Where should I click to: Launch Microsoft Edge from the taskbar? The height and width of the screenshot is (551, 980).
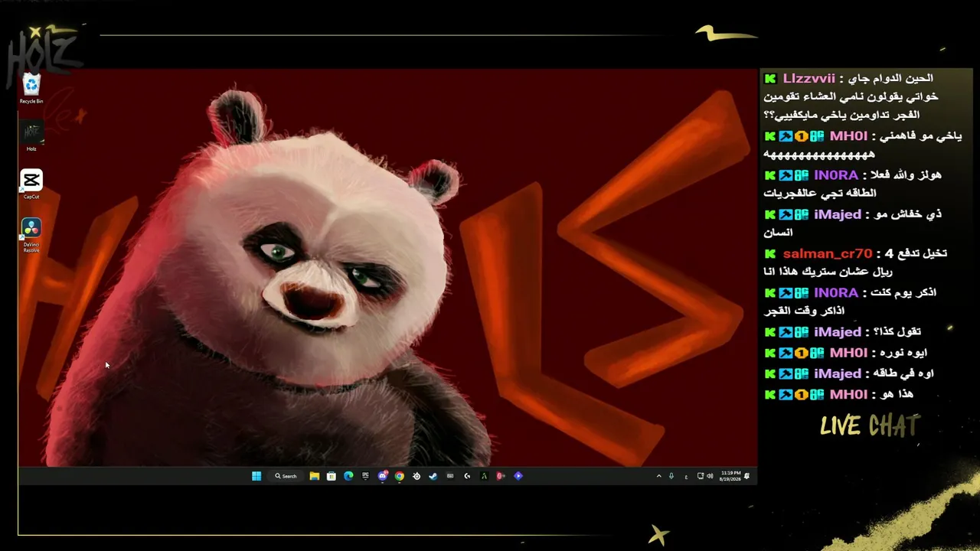point(348,476)
